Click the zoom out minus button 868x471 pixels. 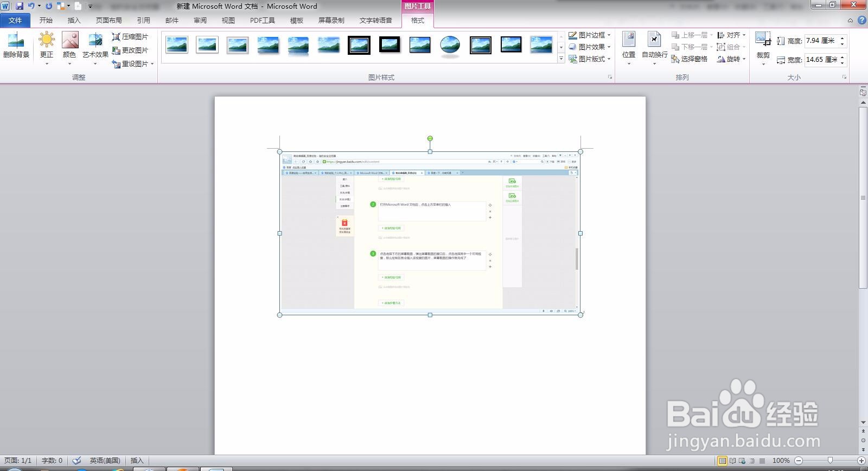(x=798, y=461)
